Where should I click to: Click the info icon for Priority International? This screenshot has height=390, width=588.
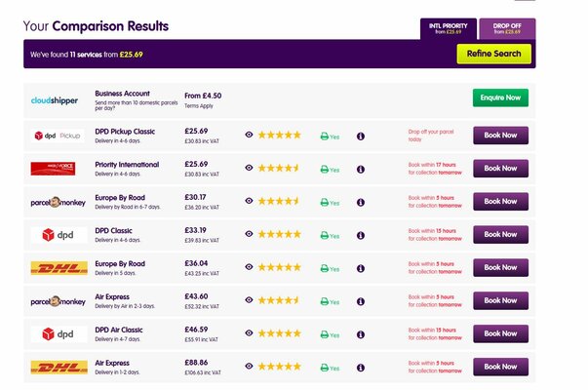361,168
